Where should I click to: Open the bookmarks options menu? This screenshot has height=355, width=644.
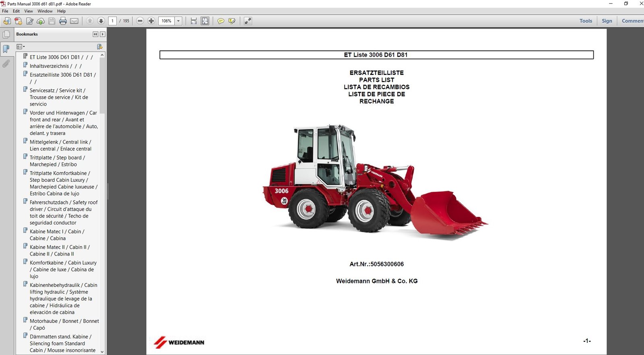tap(21, 47)
